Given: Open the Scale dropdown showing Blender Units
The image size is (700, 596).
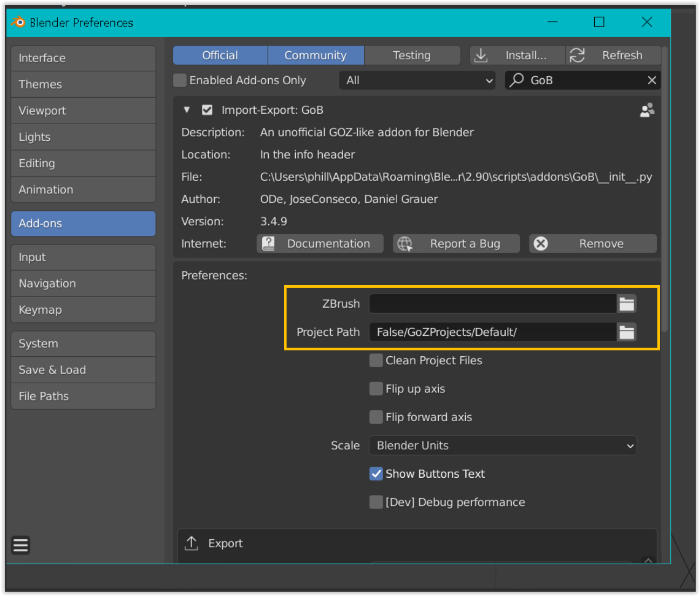Looking at the screenshot, I should coord(502,445).
